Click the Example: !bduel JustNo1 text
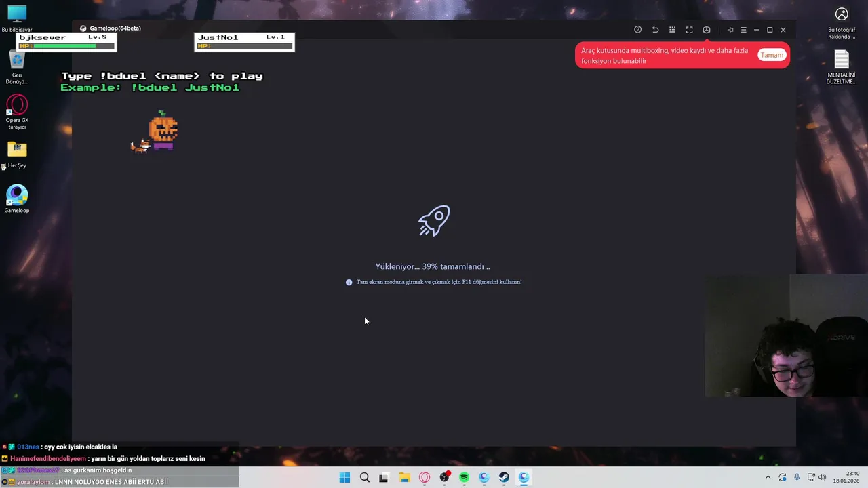Screen dimensions: 868x488 click(x=150, y=87)
